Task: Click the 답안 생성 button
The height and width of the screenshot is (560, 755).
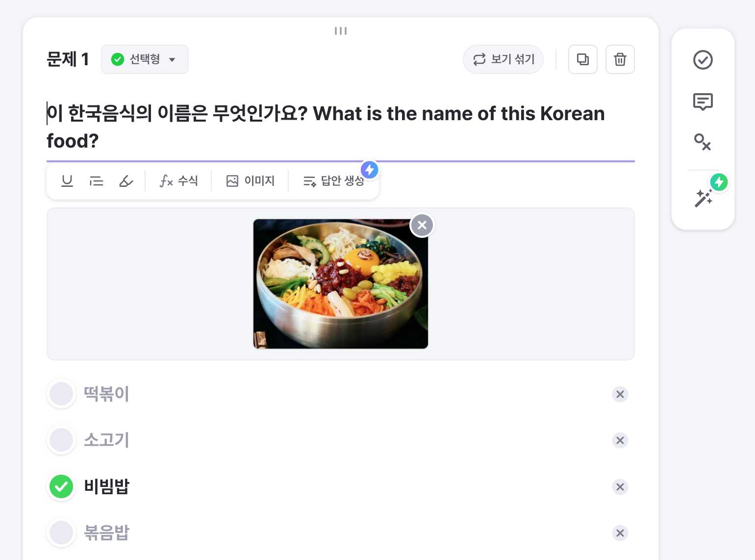Action: (334, 181)
